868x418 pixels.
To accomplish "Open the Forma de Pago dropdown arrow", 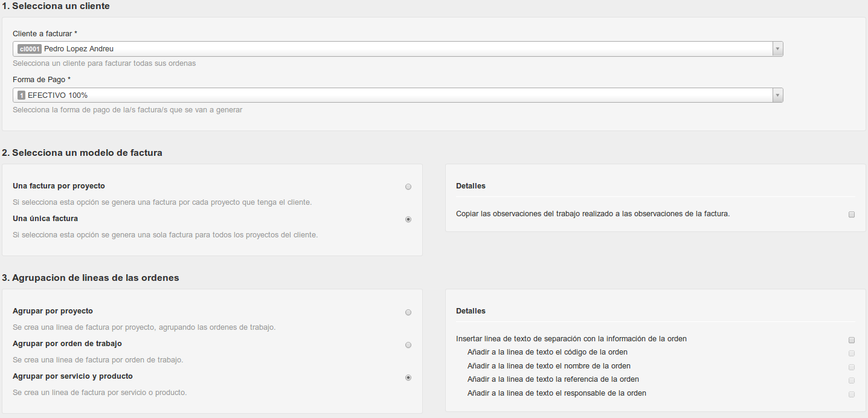I will point(777,95).
